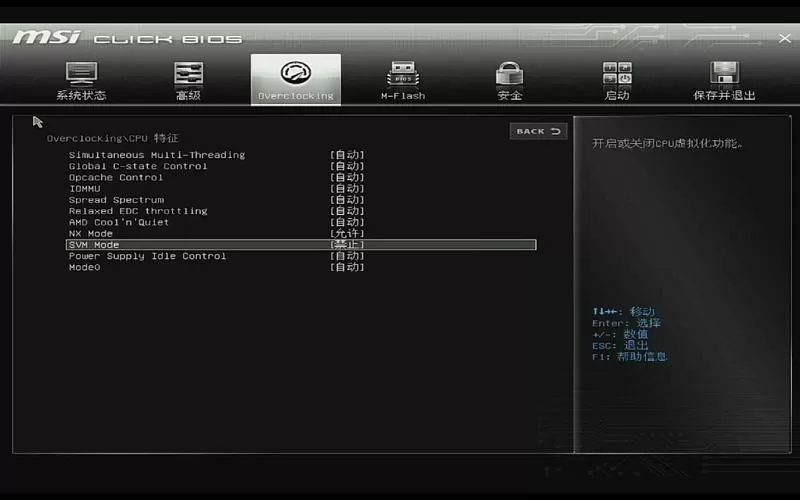Select Global C-state Control setting label
The width and height of the screenshot is (800, 500).
(x=138, y=166)
